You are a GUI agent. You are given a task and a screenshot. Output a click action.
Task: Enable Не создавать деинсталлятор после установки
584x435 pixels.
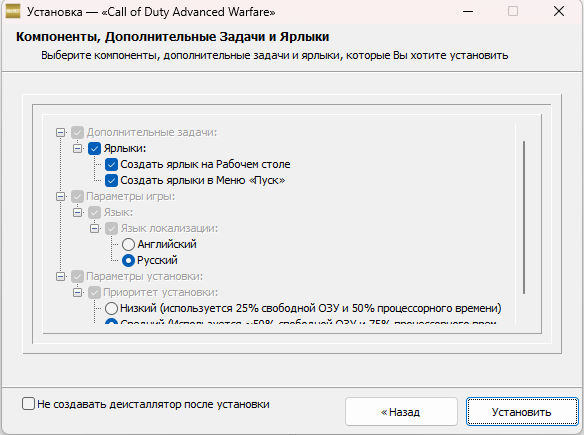28,404
